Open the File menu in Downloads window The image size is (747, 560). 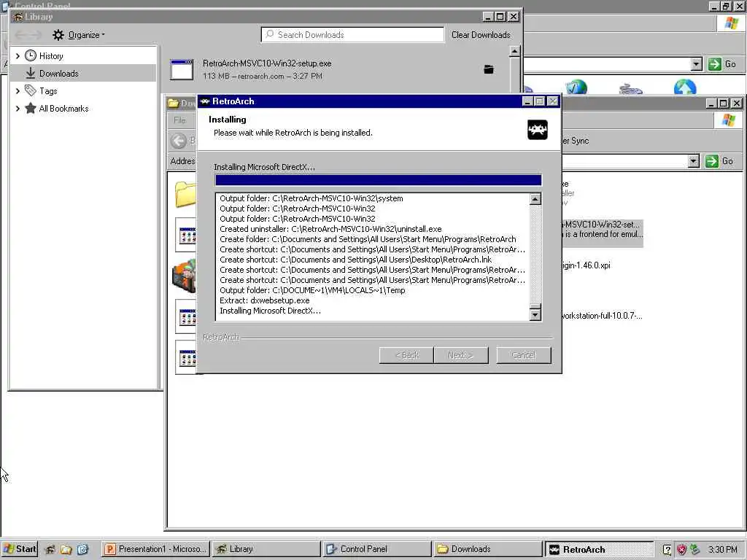click(x=179, y=120)
